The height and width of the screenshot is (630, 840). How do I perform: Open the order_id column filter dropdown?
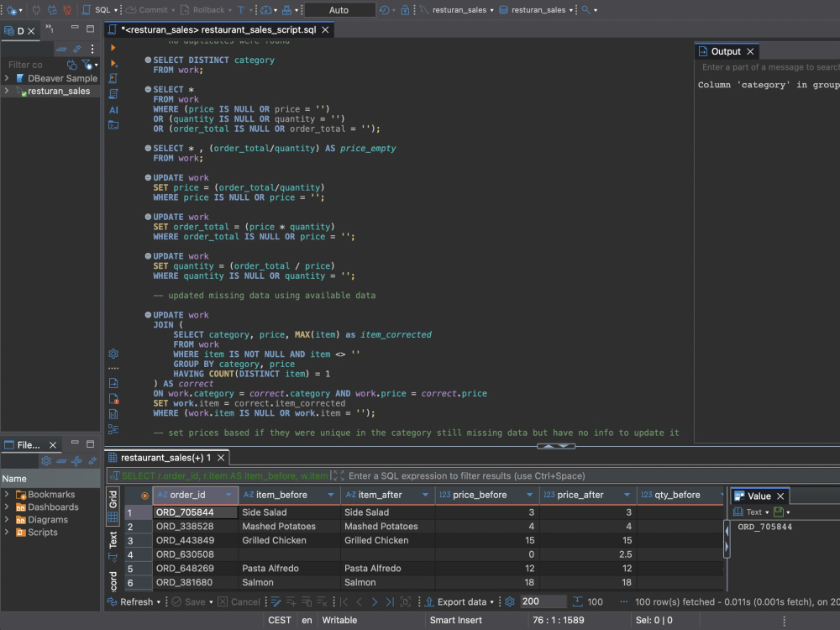click(228, 495)
